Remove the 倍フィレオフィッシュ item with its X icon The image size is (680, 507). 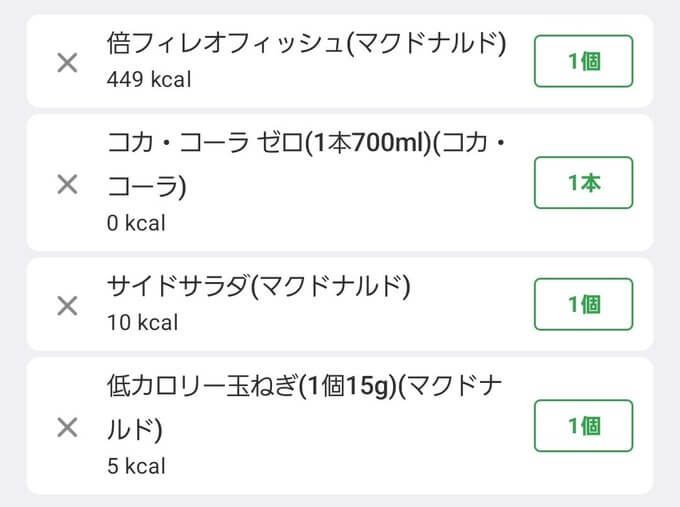[x=67, y=63]
